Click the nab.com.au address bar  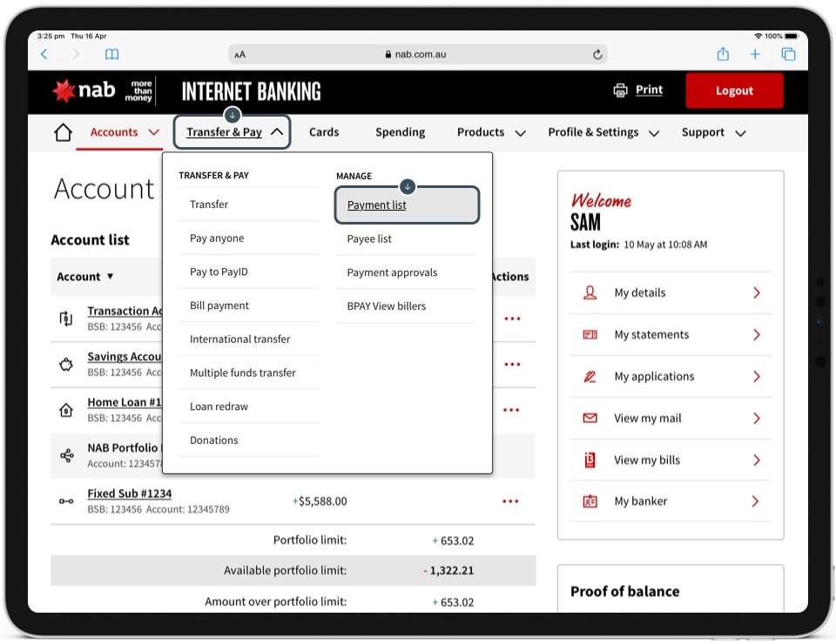[x=417, y=54]
